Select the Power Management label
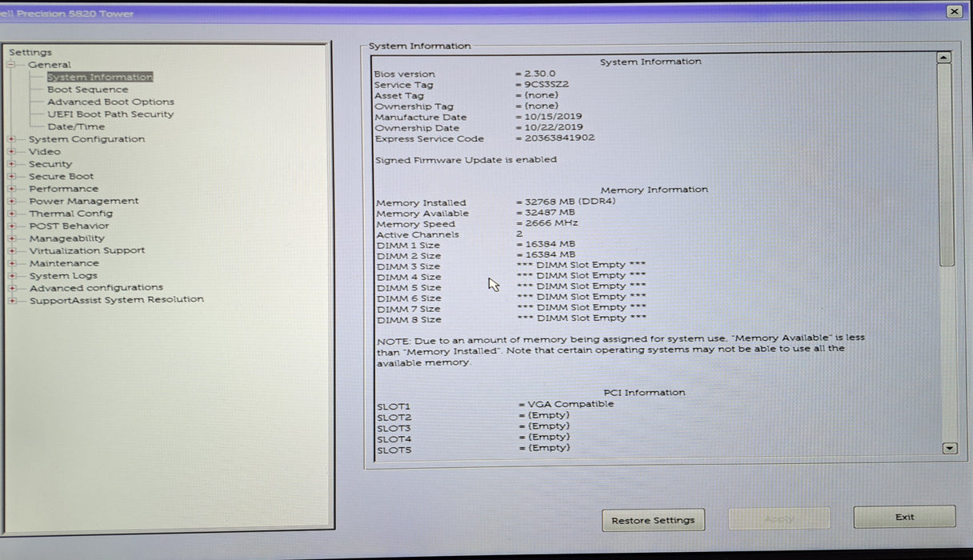Image resolution: width=973 pixels, height=560 pixels. tap(84, 201)
